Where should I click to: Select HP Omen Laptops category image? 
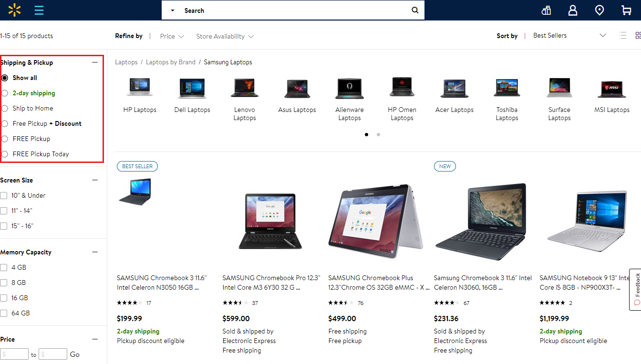tap(402, 87)
